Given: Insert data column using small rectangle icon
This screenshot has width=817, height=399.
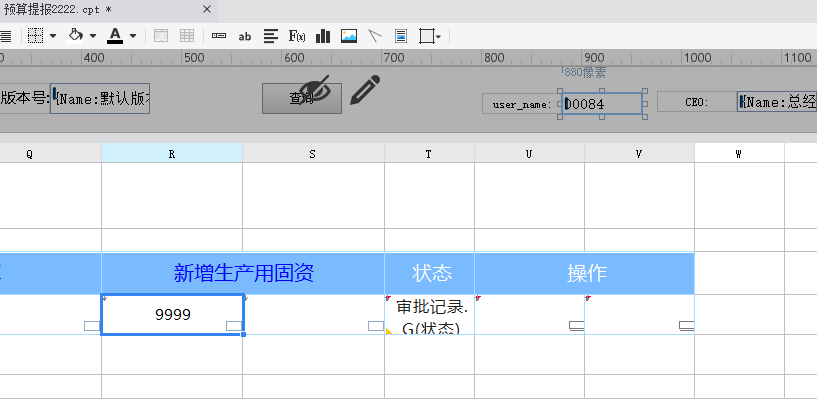Looking at the screenshot, I should point(219,36).
